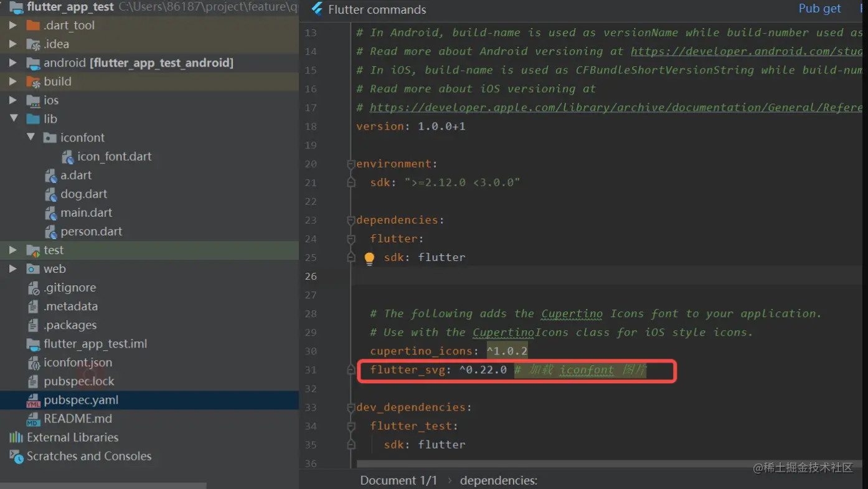Viewport: 868px width, 489px height.
Task: Select the test folder icon
Action: pos(34,250)
